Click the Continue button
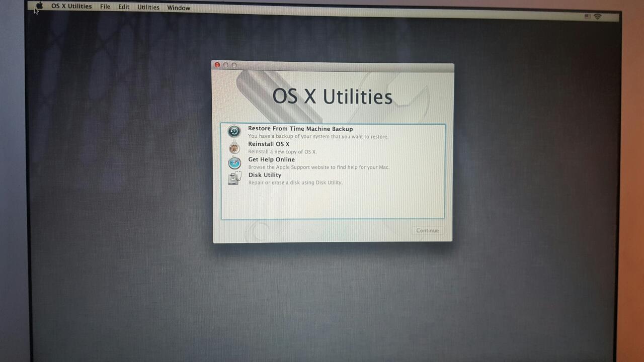This screenshot has height=362, width=644. point(427,230)
